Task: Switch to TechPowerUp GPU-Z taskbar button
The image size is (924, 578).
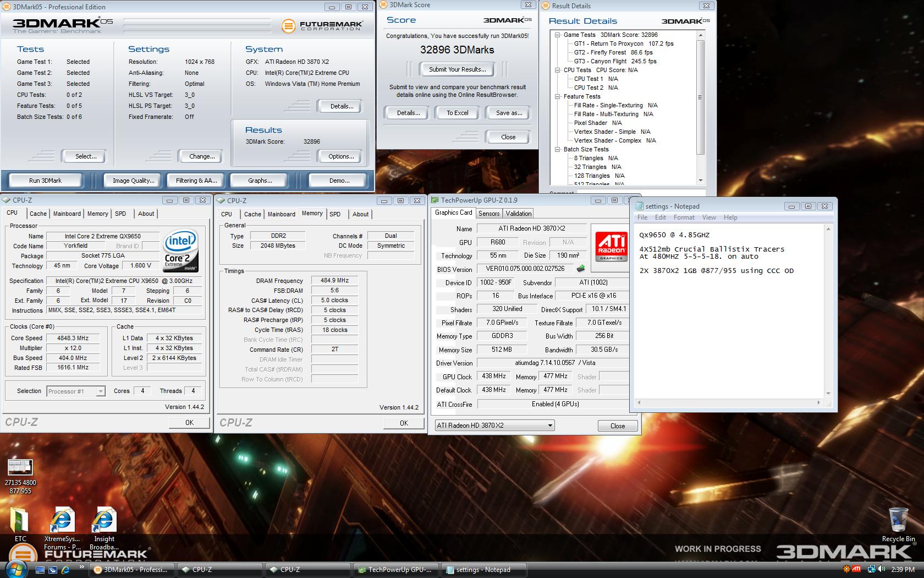Action: 397,570
